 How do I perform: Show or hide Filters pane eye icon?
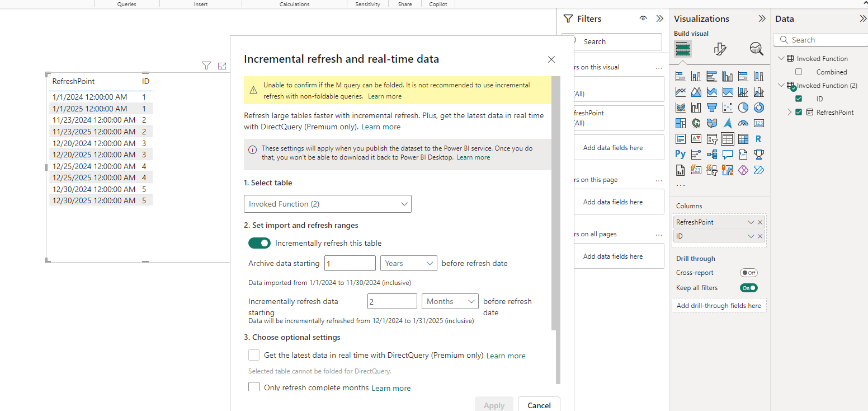(643, 18)
